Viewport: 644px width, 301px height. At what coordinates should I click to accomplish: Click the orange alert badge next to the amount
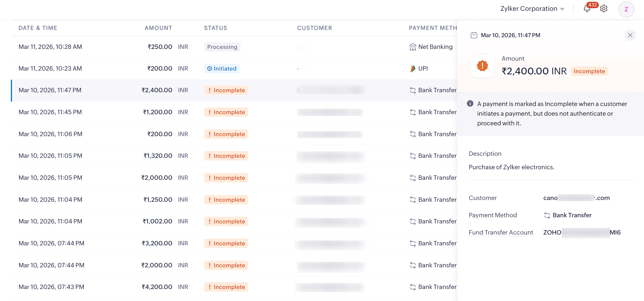coord(482,66)
